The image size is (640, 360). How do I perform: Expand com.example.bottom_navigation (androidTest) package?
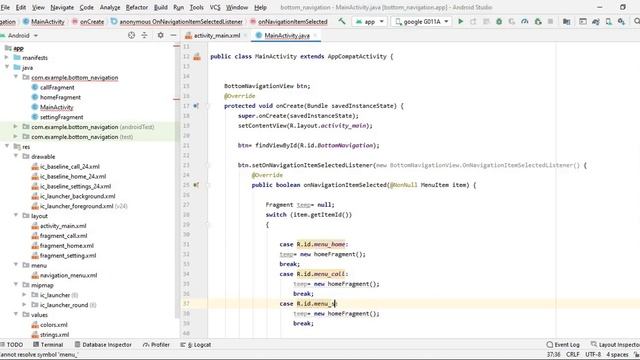click(16, 127)
